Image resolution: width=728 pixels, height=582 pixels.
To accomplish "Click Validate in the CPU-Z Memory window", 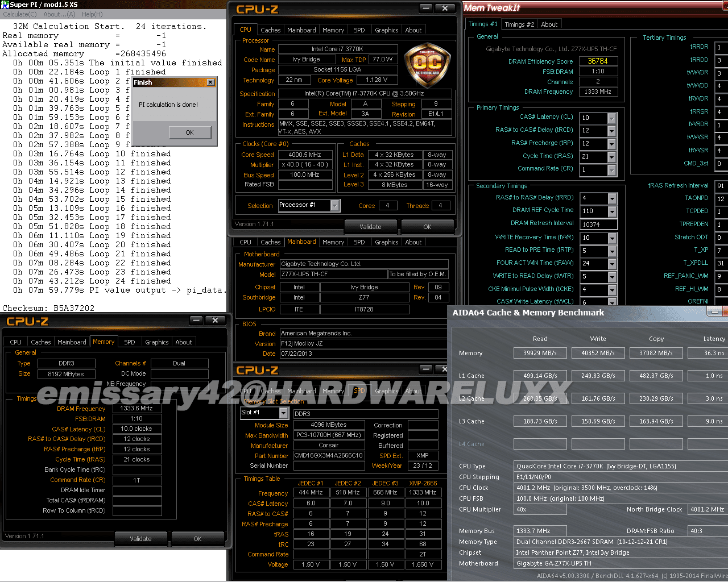I will (140, 539).
